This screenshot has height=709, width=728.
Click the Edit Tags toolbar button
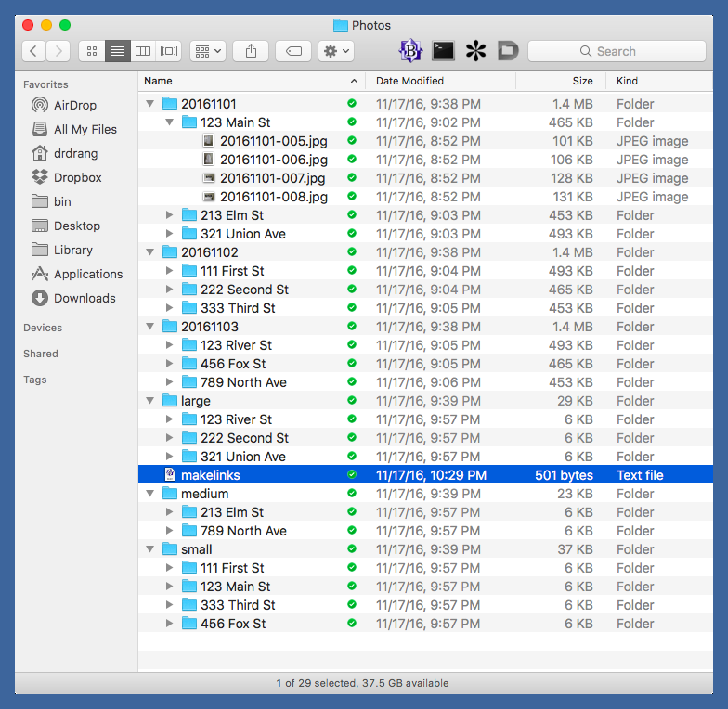point(293,51)
